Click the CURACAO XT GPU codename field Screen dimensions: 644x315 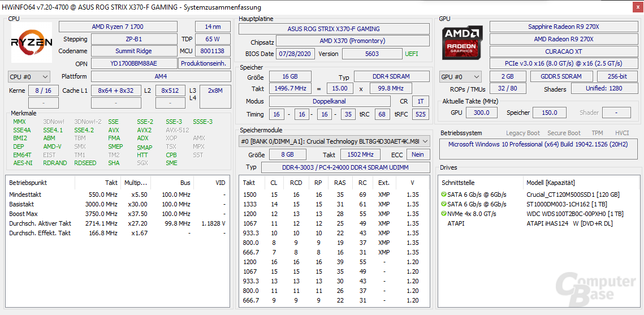coord(563,52)
